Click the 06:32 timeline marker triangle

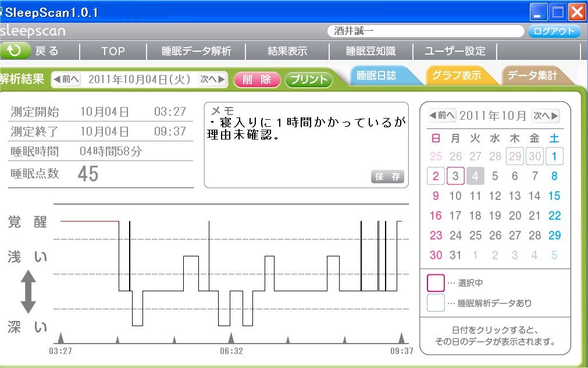tap(231, 338)
